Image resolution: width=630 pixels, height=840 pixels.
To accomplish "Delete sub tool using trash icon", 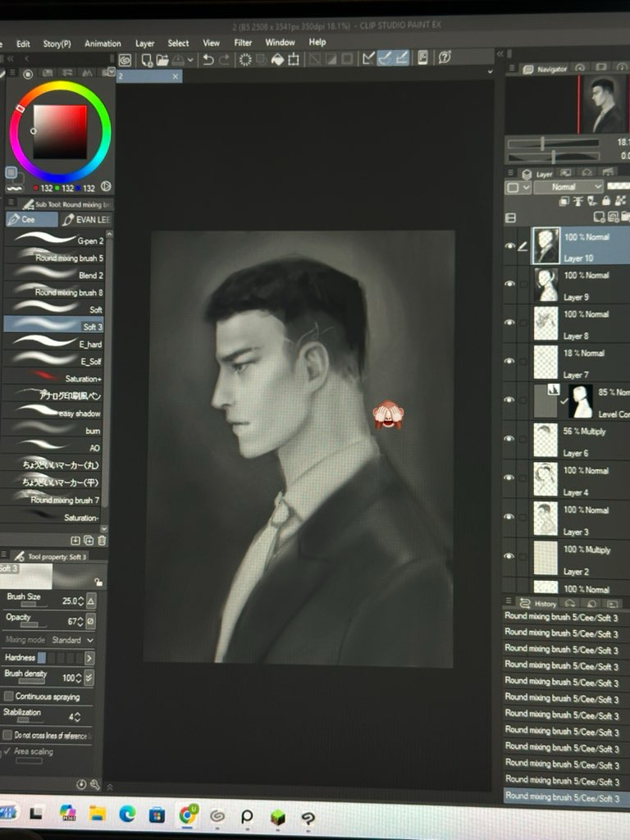I will pos(102,541).
